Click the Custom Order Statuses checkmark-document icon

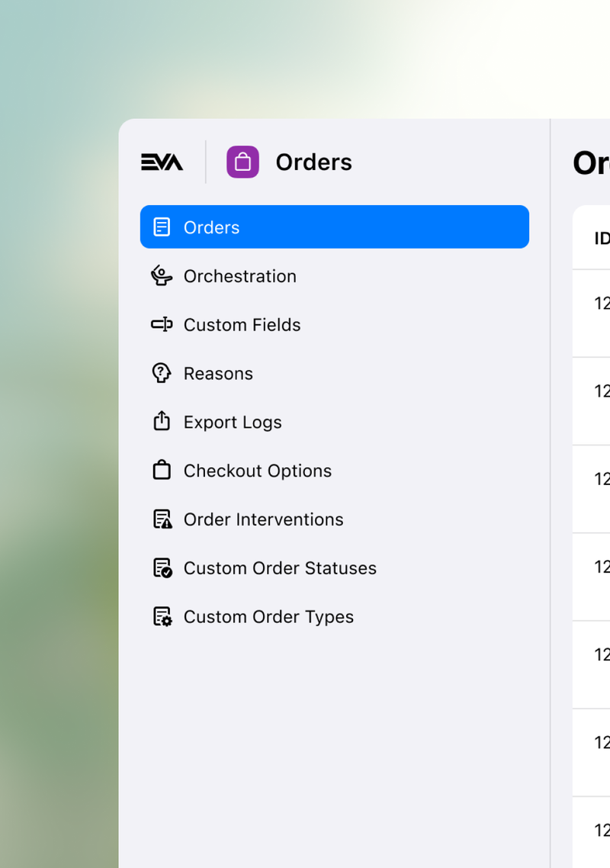162,567
